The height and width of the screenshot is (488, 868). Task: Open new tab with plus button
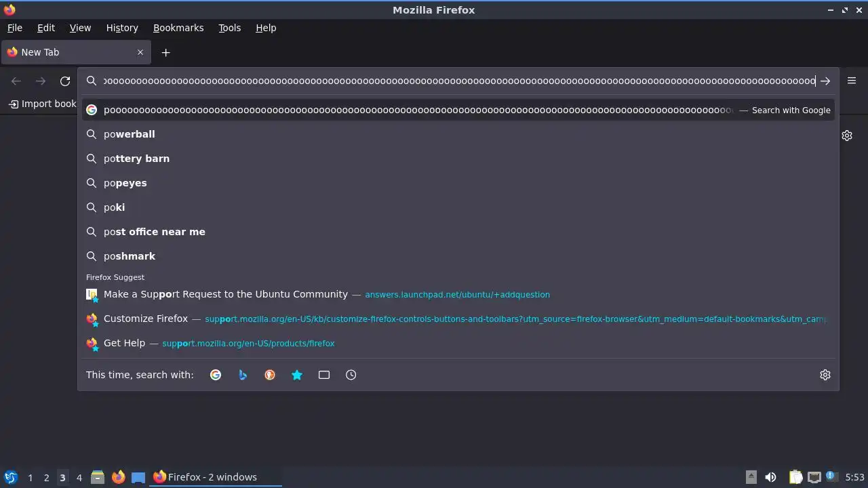coord(165,52)
